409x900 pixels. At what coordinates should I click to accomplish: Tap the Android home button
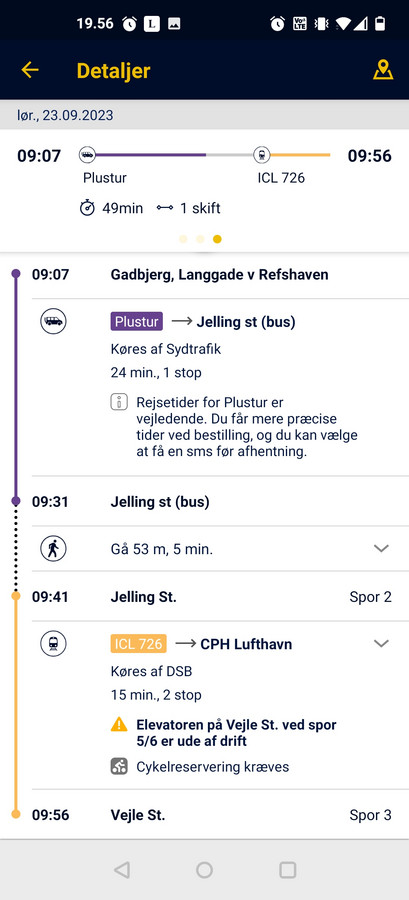[204, 870]
